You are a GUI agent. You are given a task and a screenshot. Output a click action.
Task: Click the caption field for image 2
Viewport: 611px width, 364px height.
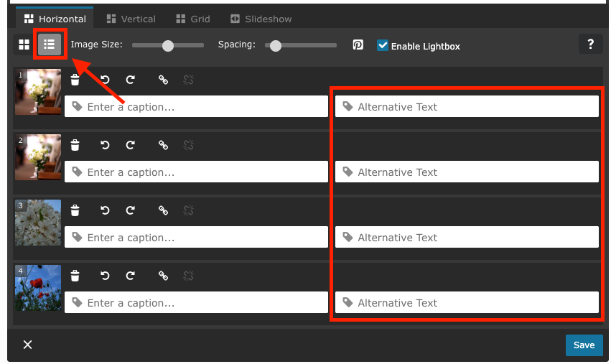pos(196,172)
